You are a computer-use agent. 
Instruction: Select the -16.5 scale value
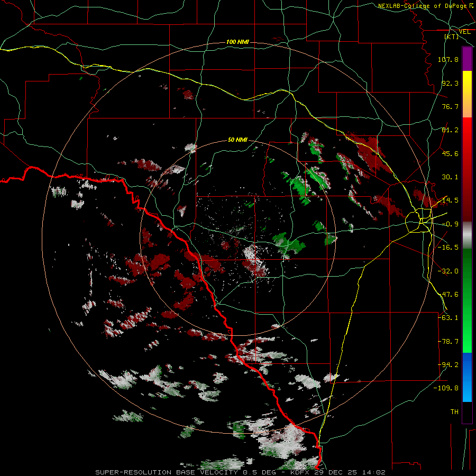[448, 248]
